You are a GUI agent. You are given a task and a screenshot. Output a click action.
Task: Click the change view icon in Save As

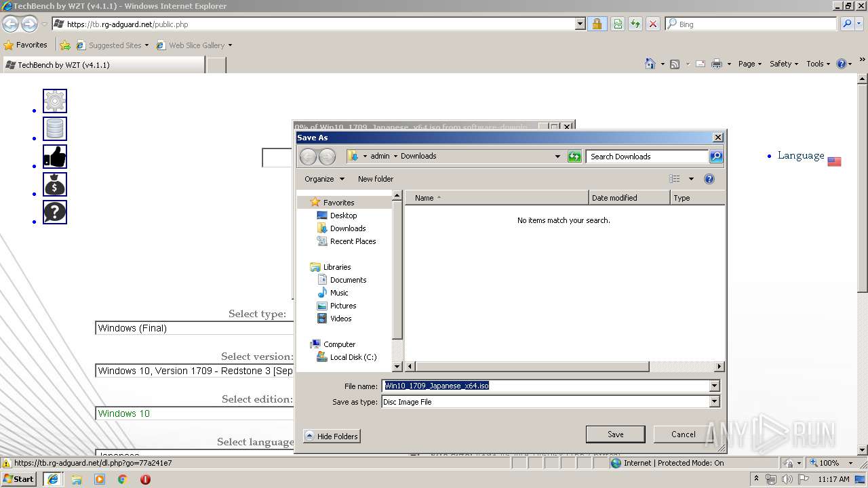click(675, 179)
